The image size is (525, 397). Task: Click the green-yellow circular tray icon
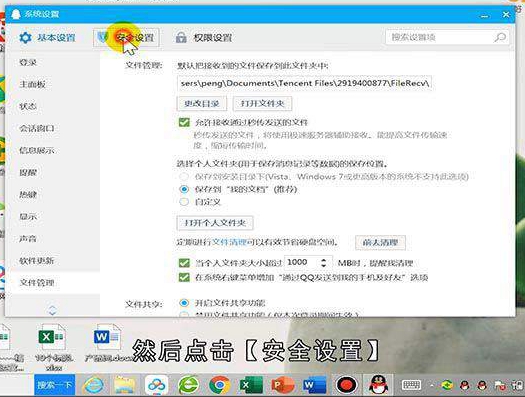[447, 386]
